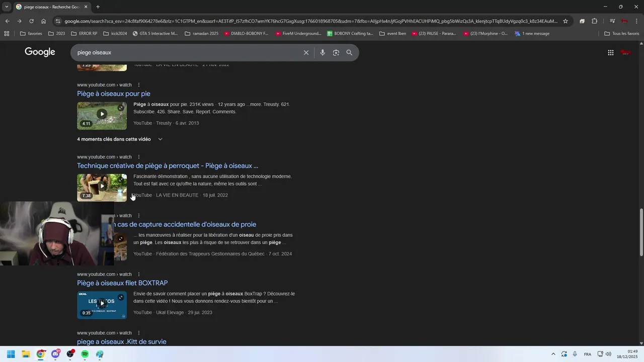Open the bookmarks bar apps grid
Image resolution: width=644 pixels, height=362 pixels.
point(7,34)
